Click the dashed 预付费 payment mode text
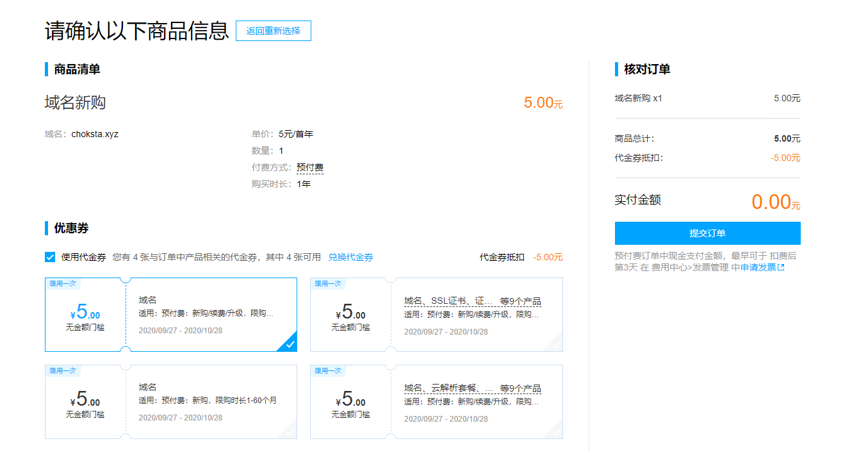The image size is (868, 464). [x=311, y=167]
